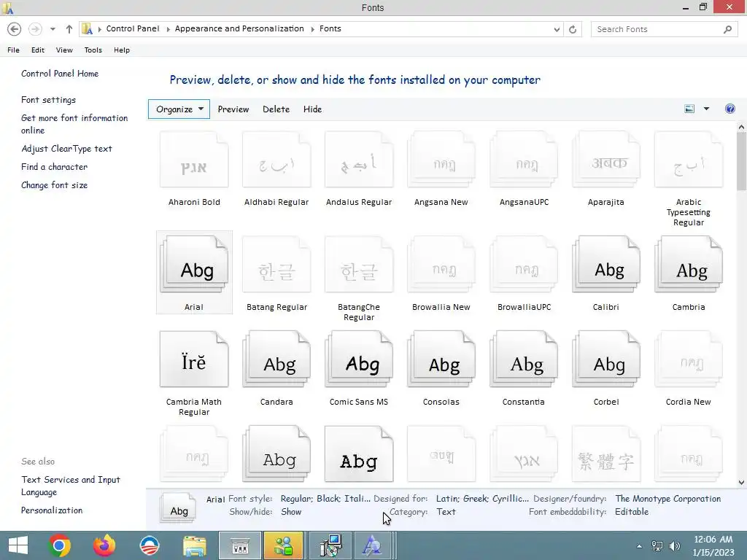Click the Preview toolbar button
Image resolution: width=747 pixels, height=560 pixels.
tap(233, 109)
